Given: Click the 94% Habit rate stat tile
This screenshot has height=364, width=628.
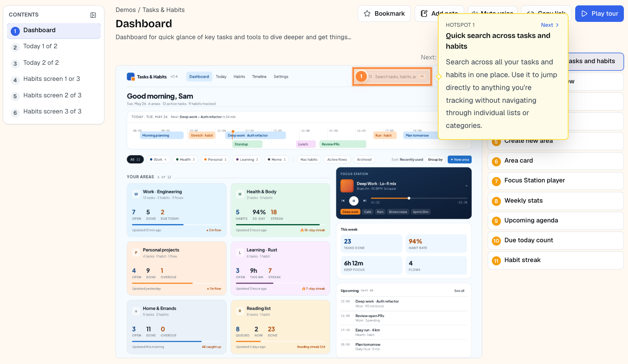Looking at the screenshot, I should point(436,244).
